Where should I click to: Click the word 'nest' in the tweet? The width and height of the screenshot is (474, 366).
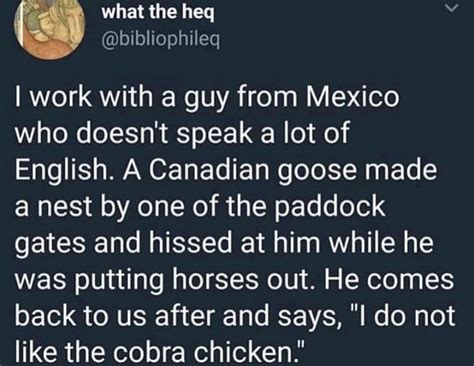tap(64, 207)
